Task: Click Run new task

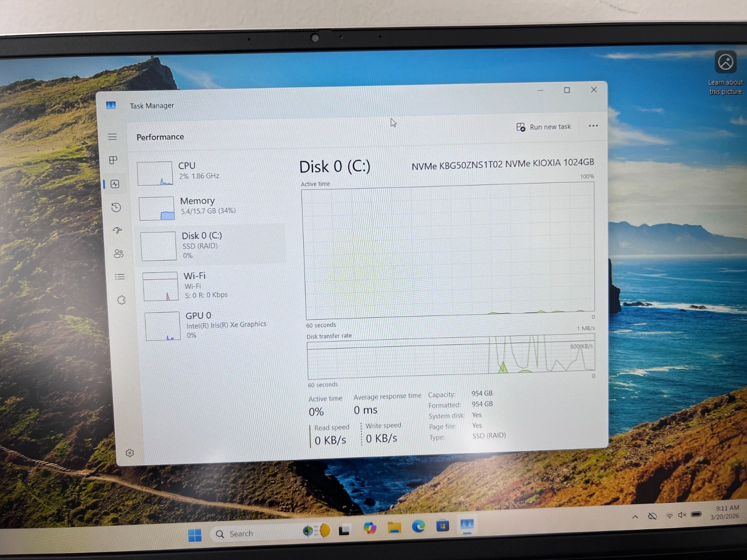Action: [x=544, y=127]
